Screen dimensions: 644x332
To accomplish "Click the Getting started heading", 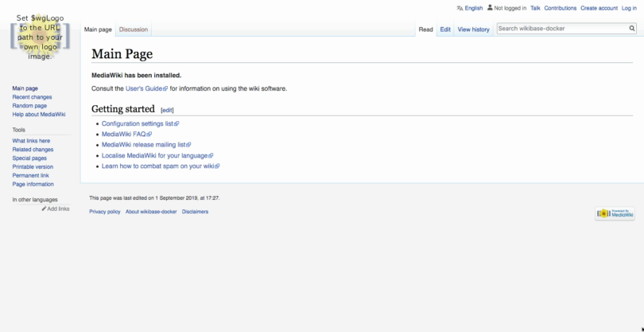I will (x=122, y=109).
